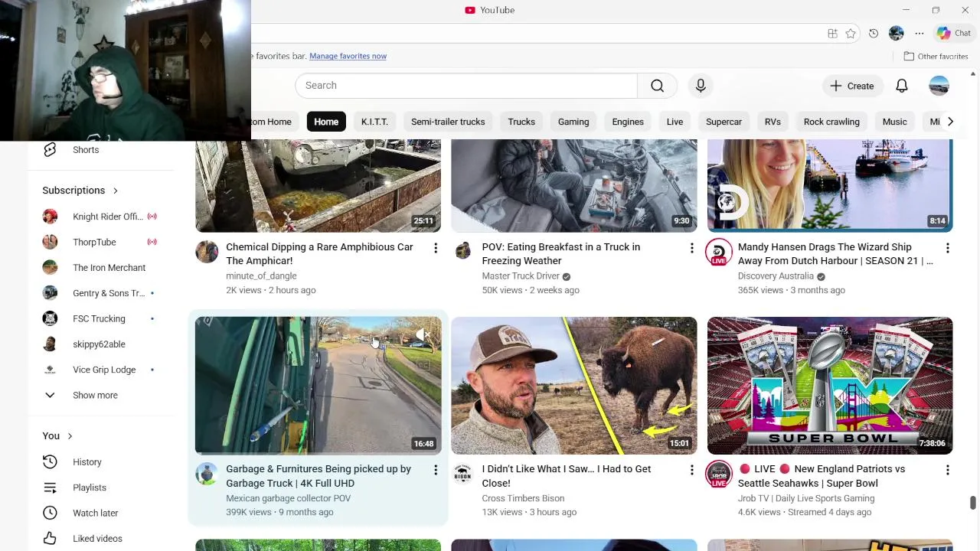This screenshot has height=551, width=980.
Task: Open browser history icon in toolbar
Action: click(x=874, y=34)
